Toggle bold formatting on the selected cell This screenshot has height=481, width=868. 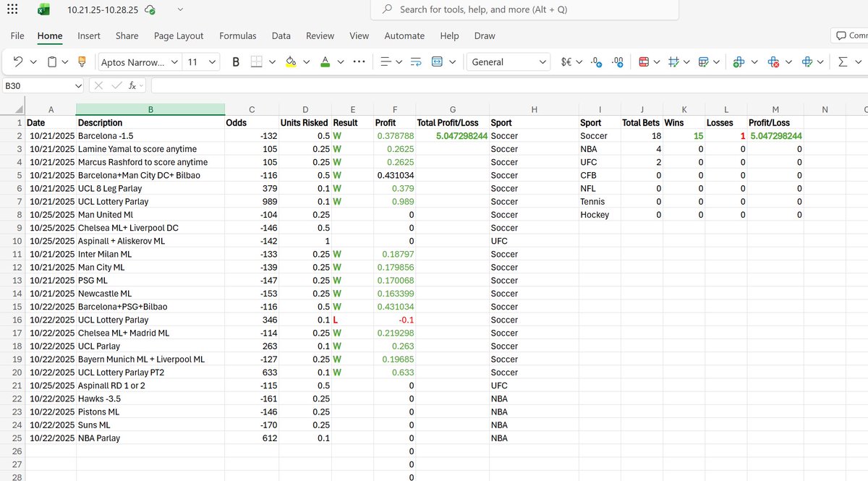235,61
